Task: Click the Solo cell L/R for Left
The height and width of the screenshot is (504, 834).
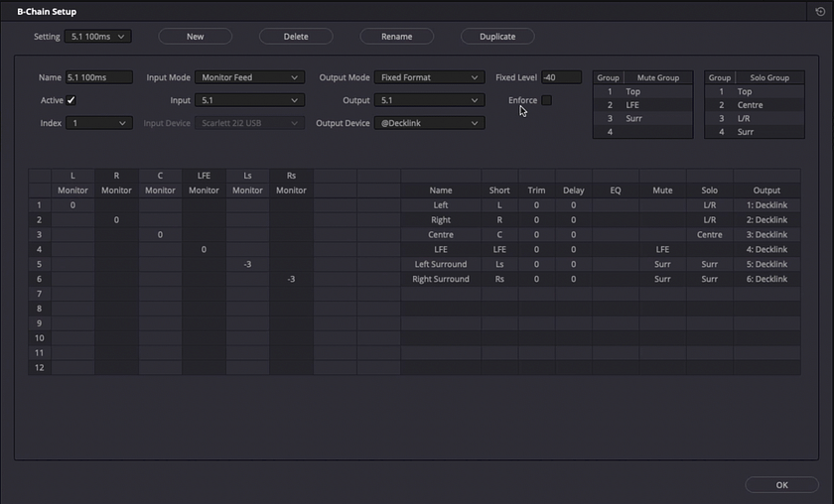Action: [710, 204]
